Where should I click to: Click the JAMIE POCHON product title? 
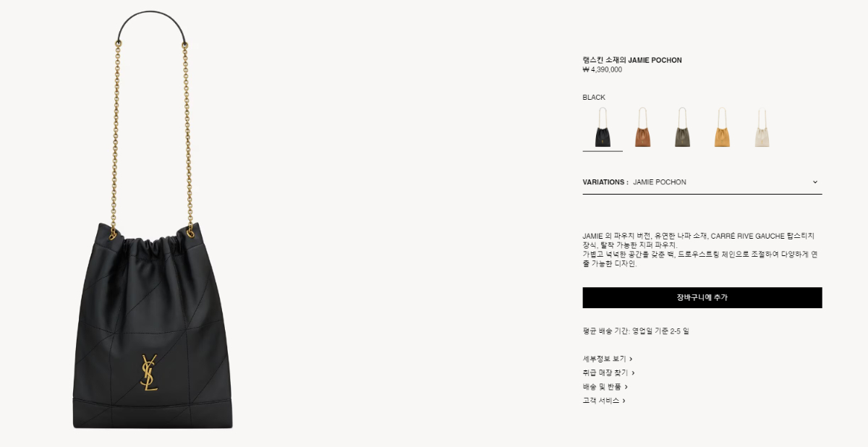point(632,60)
